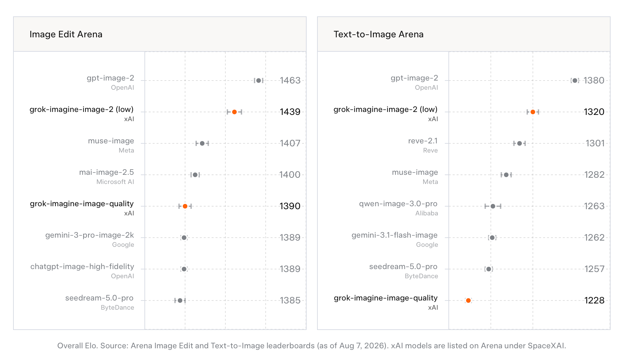Select the gpt-image-2 label in Text-to-Image Arena
The height and width of the screenshot is (364, 625).
[x=414, y=78]
